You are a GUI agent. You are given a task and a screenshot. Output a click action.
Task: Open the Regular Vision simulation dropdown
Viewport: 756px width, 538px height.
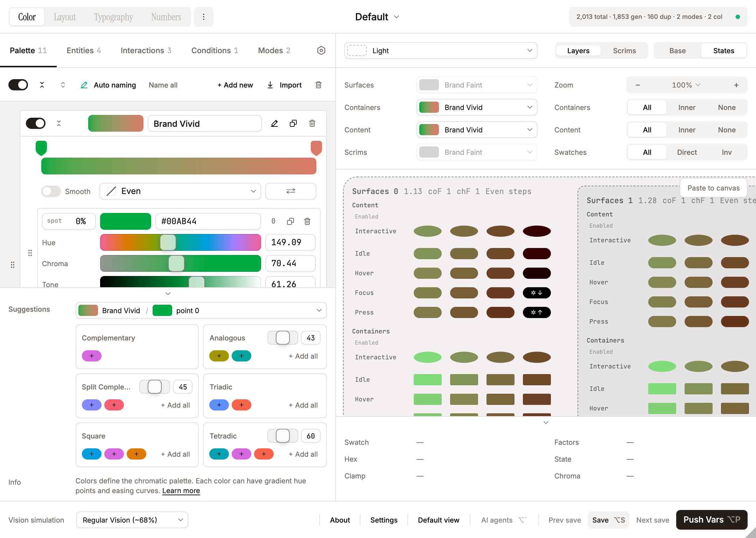coord(132,520)
